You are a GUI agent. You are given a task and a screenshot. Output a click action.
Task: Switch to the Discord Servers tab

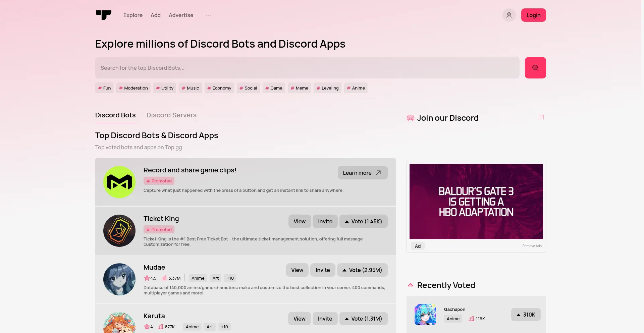171,115
